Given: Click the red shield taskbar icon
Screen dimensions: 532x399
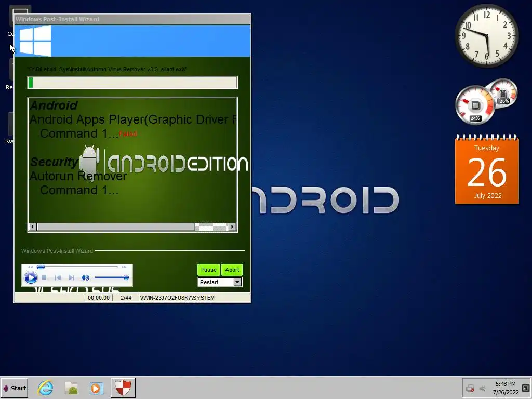Looking at the screenshot, I should coord(123,388).
